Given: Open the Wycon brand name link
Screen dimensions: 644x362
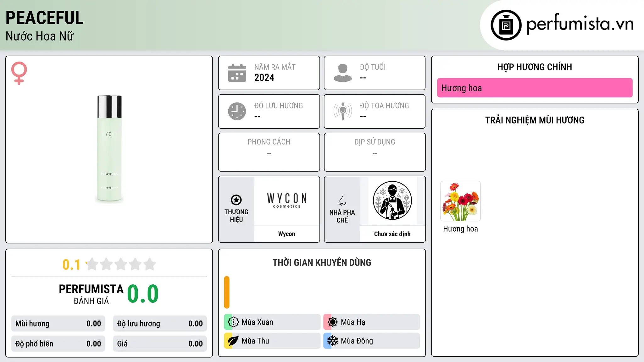Looking at the screenshot, I should (286, 234).
